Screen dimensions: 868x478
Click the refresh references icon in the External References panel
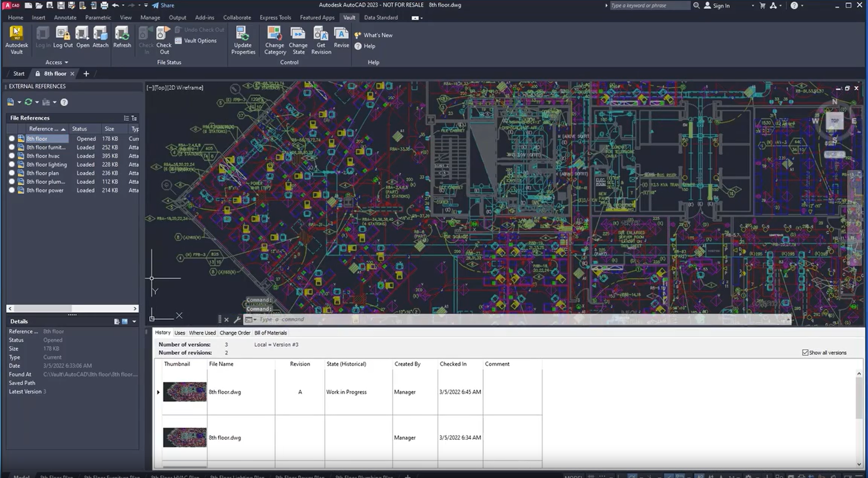28,102
